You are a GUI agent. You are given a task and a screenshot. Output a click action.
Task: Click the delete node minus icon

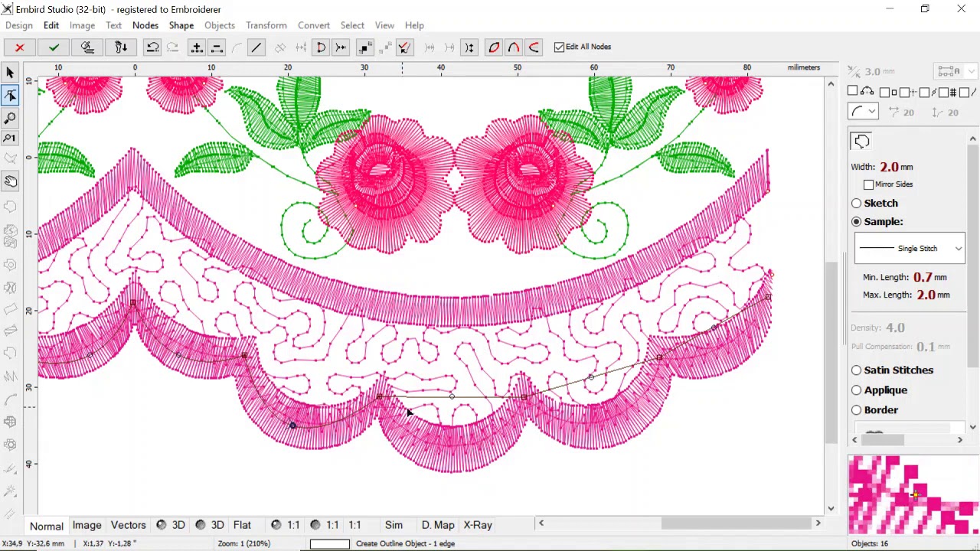(217, 47)
